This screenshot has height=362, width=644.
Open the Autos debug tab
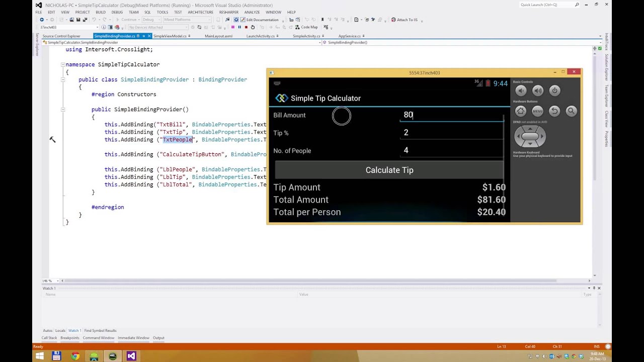[48, 330]
